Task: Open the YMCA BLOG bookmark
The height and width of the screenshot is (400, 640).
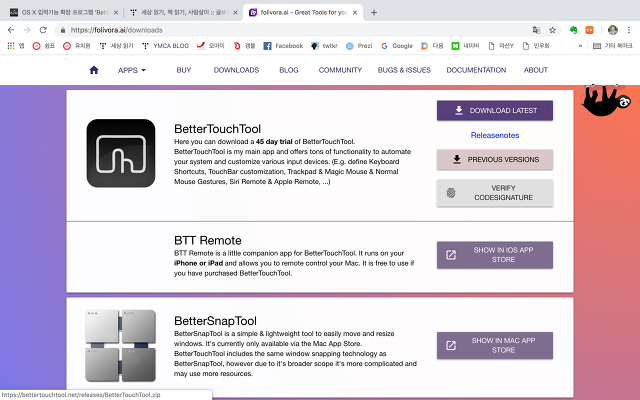Action: pyautogui.click(x=165, y=46)
